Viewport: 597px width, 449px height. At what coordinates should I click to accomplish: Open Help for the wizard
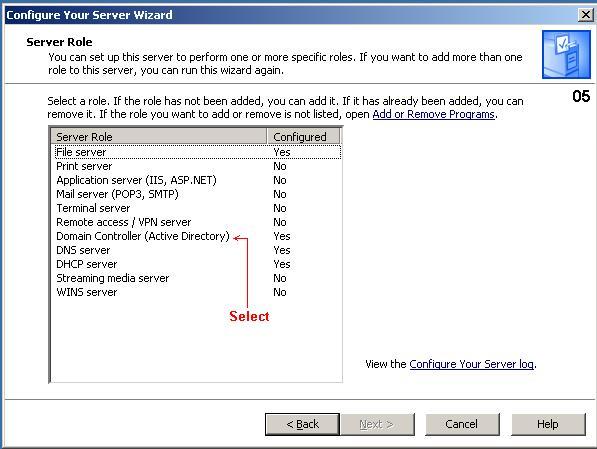pos(548,424)
